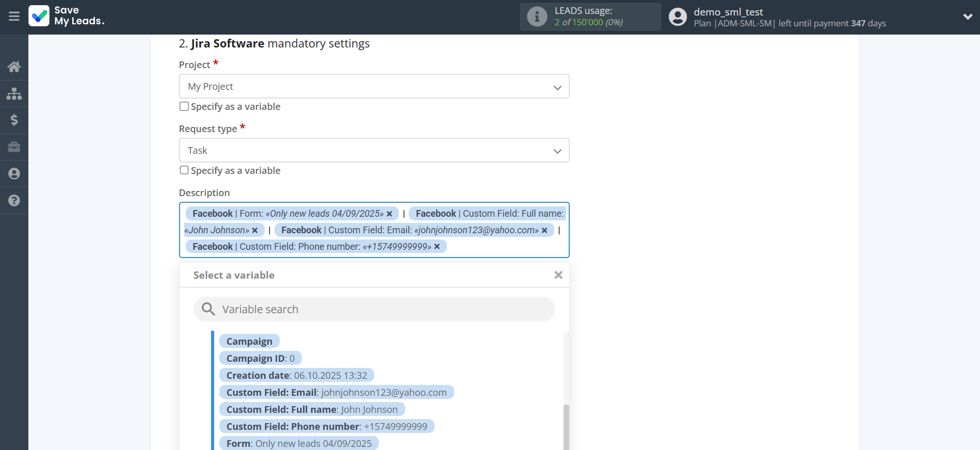Select Custom Field: Email variable

click(x=336, y=392)
